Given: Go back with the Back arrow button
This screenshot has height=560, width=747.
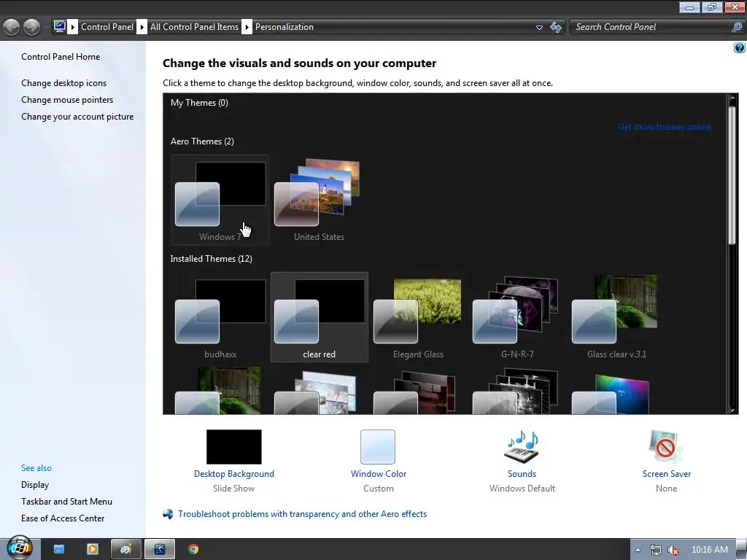Looking at the screenshot, I should [x=12, y=27].
